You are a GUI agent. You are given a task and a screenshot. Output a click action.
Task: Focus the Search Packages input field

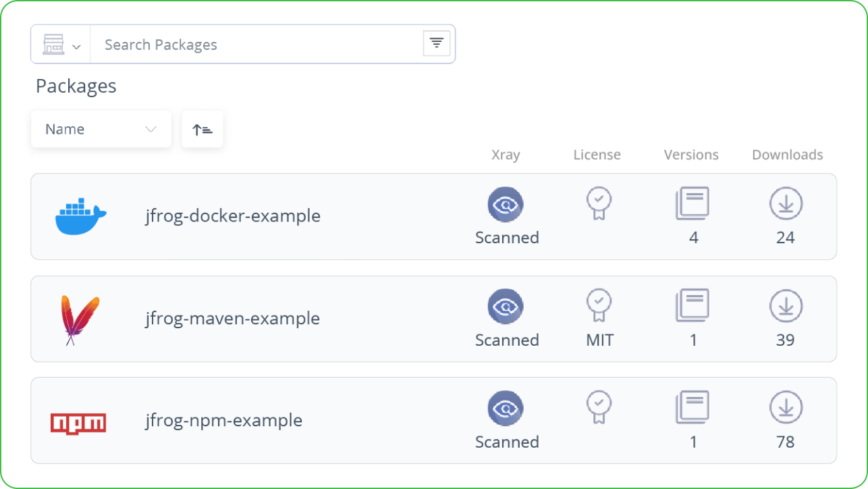click(256, 45)
